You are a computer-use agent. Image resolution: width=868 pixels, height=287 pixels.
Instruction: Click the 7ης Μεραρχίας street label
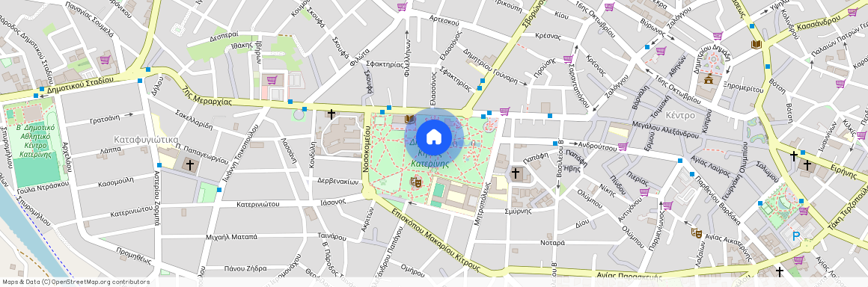tap(207, 96)
